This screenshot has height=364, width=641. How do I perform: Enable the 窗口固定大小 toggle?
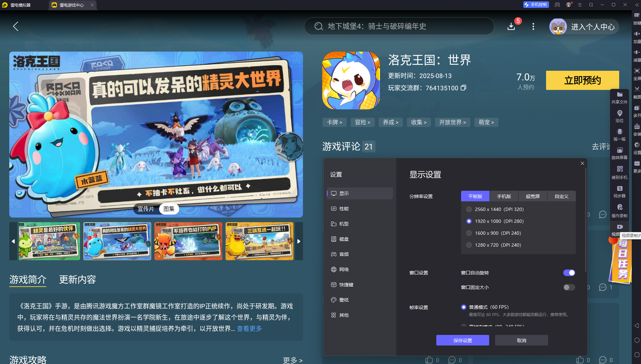[569, 287]
